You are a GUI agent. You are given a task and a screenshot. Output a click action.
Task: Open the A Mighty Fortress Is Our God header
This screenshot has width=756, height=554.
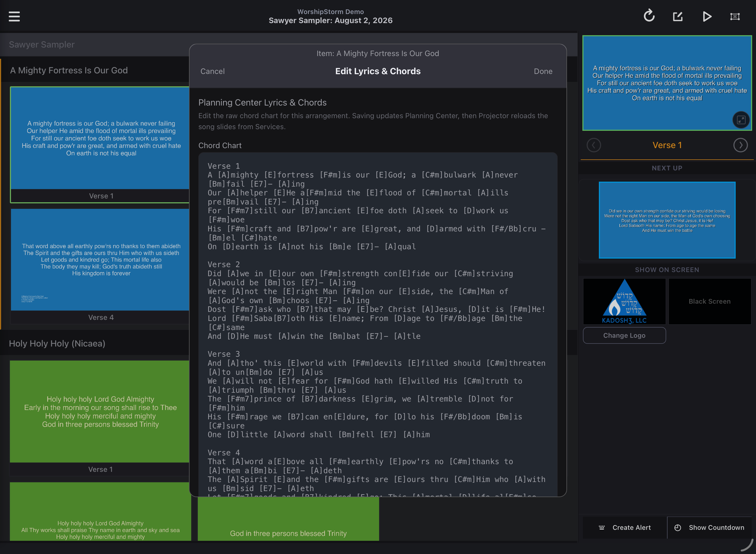(x=69, y=70)
